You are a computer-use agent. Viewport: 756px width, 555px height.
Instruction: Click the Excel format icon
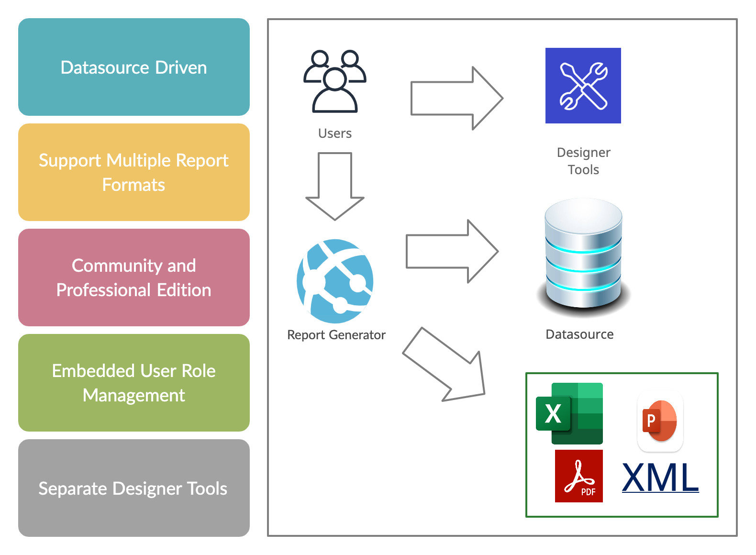point(569,413)
